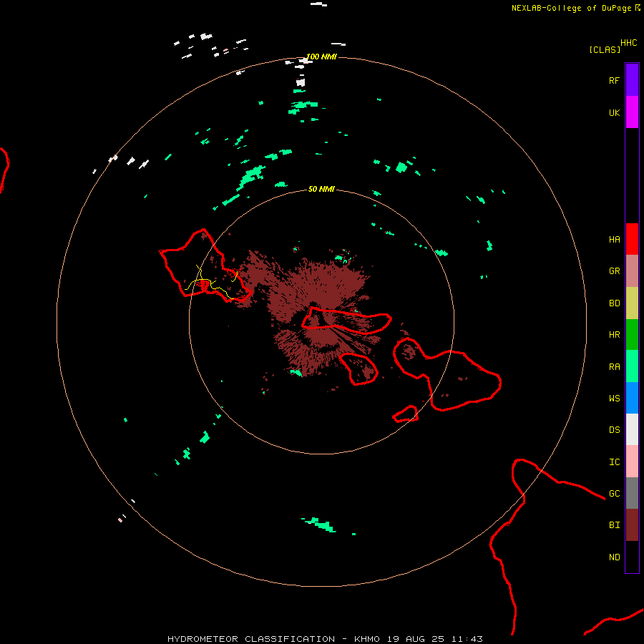Click the 19 AUG 25 date text
Image resolution: width=644 pixels, height=644 pixels.
pos(416,639)
